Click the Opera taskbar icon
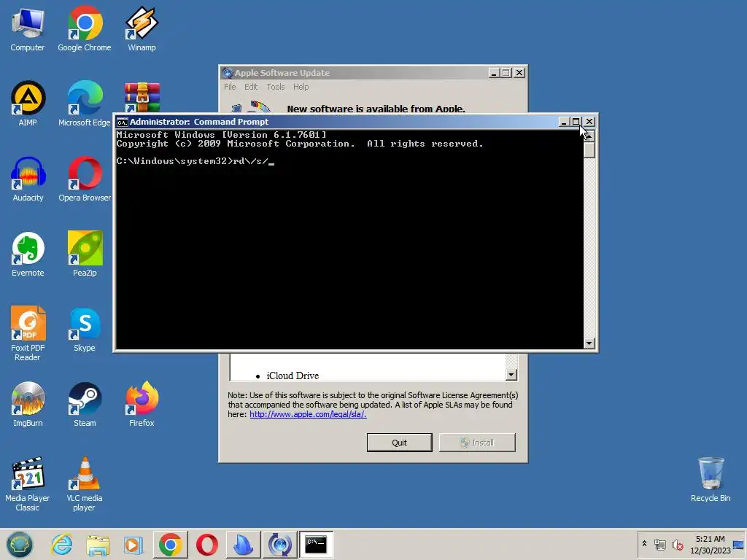 (206, 544)
